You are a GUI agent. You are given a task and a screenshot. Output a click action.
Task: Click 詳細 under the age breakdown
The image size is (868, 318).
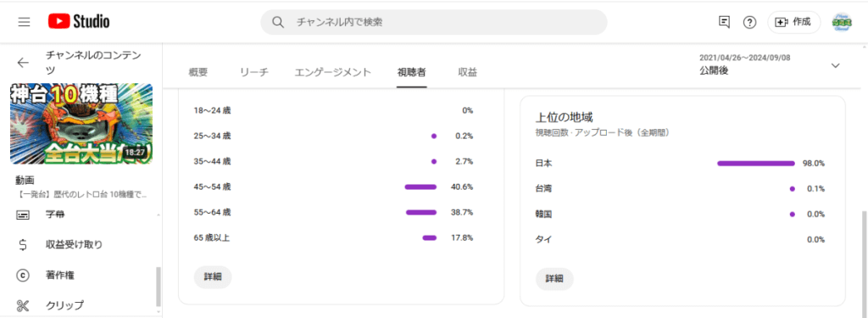(213, 277)
